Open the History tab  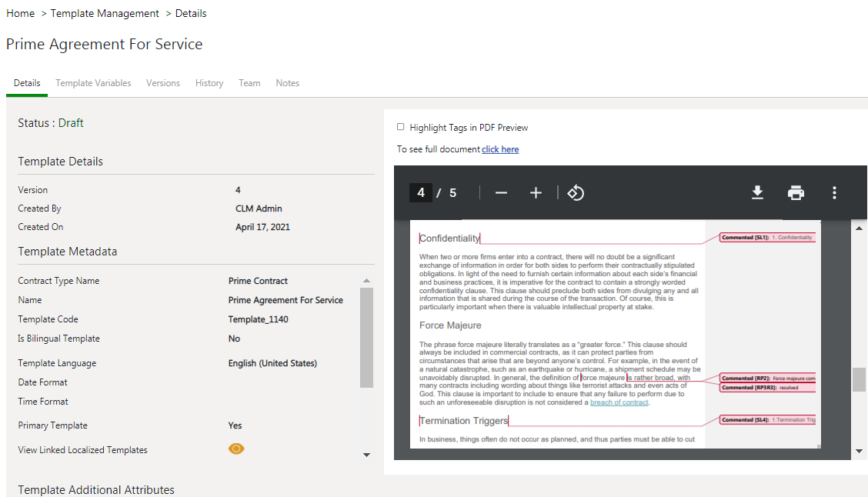pyautogui.click(x=209, y=83)
